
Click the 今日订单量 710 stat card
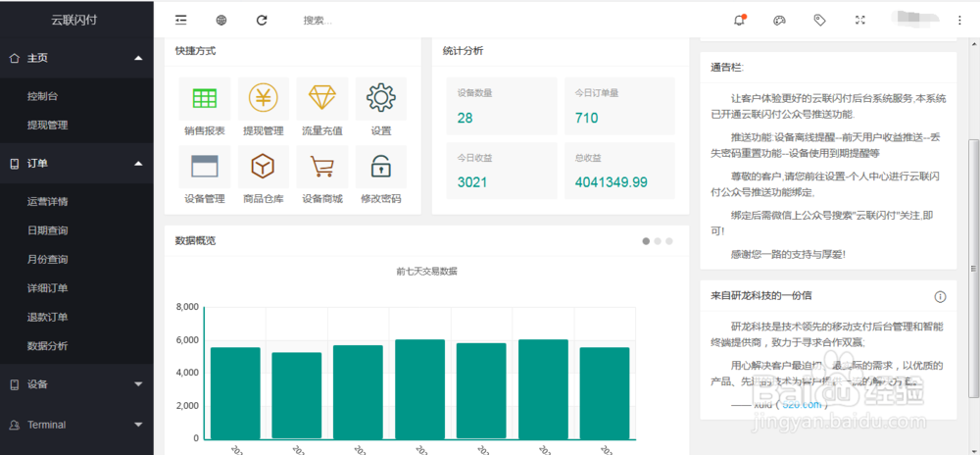point(619,106)
